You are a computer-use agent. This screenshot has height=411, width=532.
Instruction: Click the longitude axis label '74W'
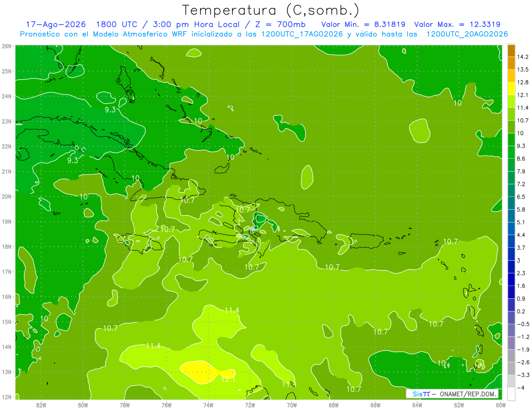(208, 404)
